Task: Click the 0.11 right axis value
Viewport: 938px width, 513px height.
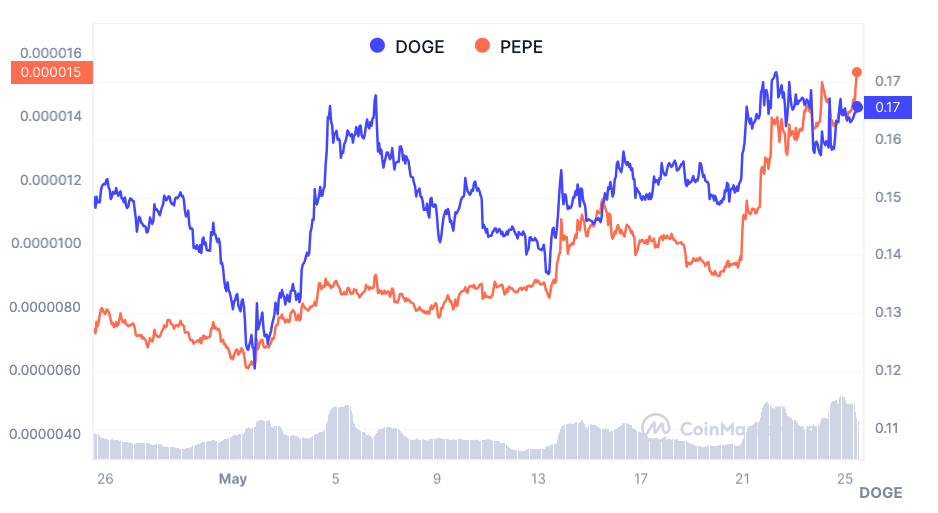Action: [887, 428]
